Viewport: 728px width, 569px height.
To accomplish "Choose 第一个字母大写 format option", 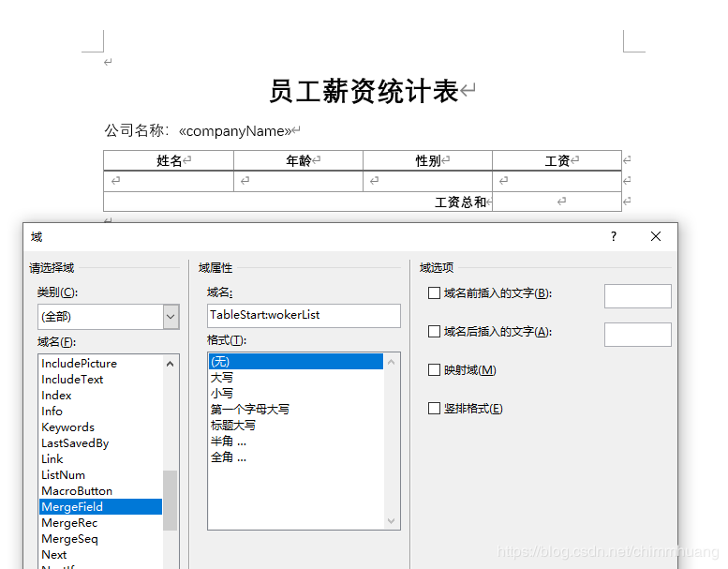I will tap(296, 410).
